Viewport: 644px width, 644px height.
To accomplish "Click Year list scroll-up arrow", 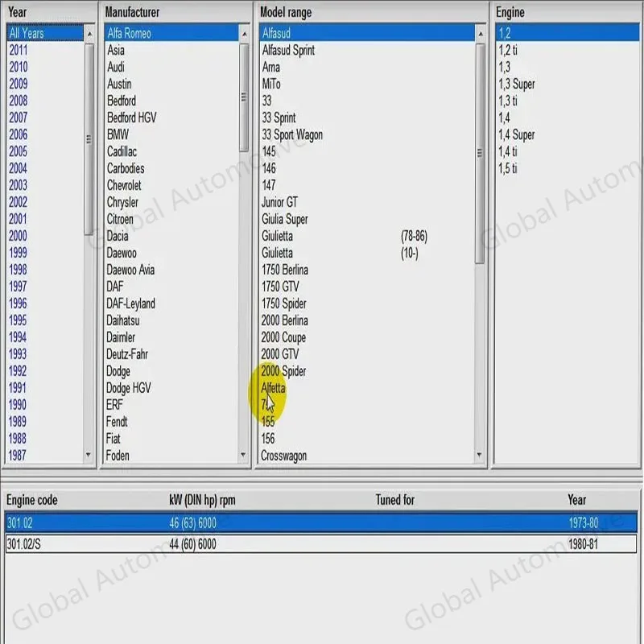I will [x=89, y=33].
